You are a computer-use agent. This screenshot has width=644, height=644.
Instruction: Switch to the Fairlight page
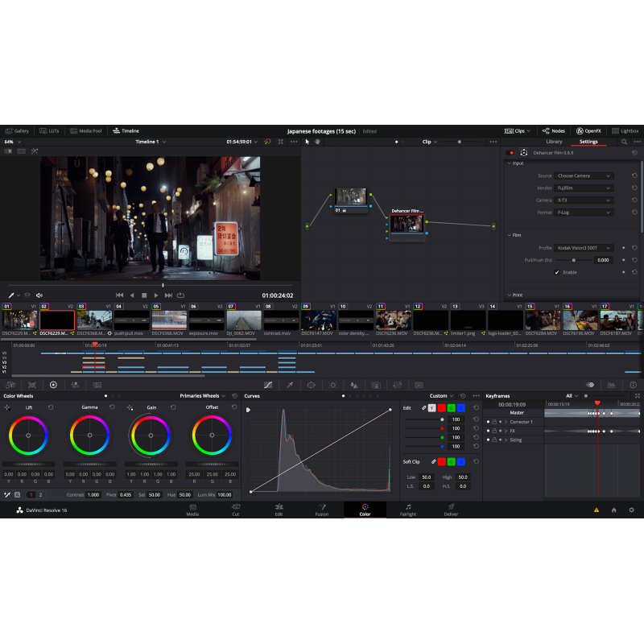(408, 510)
